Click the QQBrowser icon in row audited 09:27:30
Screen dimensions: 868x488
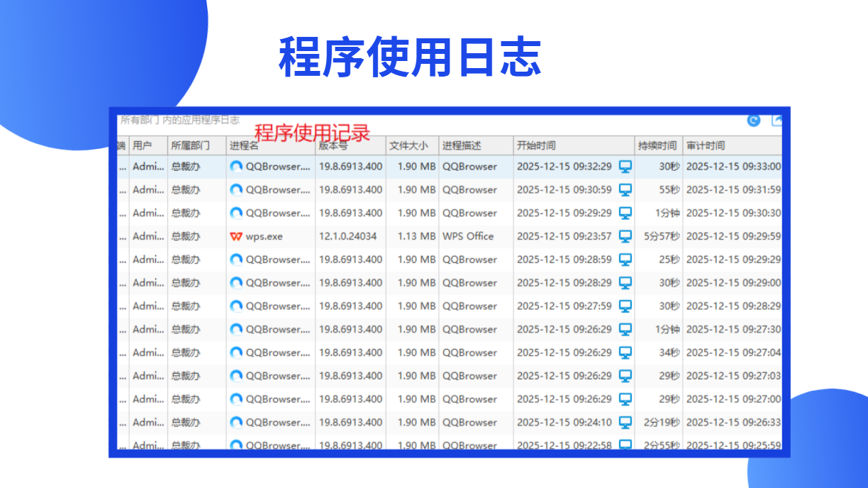pos(236,329)
